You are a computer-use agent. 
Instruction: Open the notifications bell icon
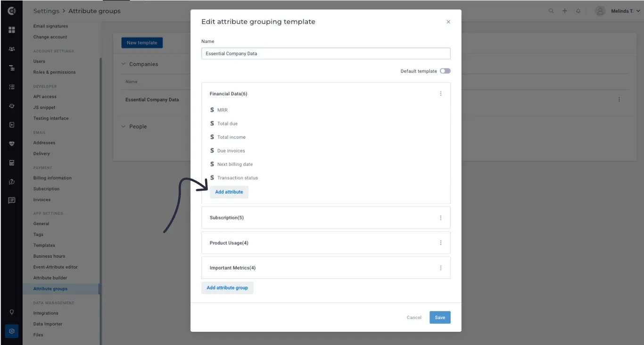[578, 11]
